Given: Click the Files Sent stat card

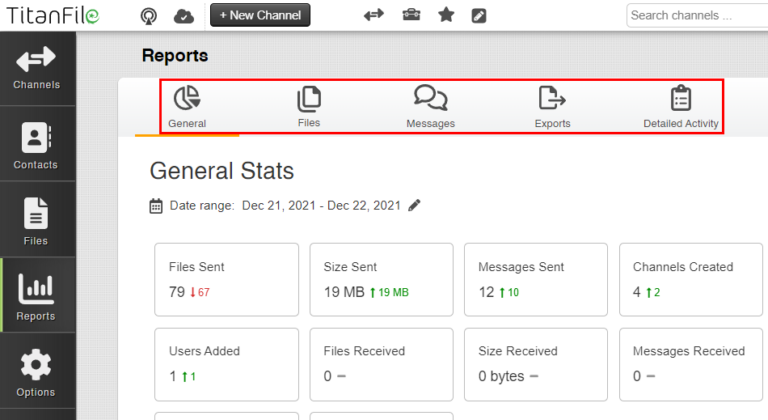Looking at the screenshot, I should click(226, 279).
